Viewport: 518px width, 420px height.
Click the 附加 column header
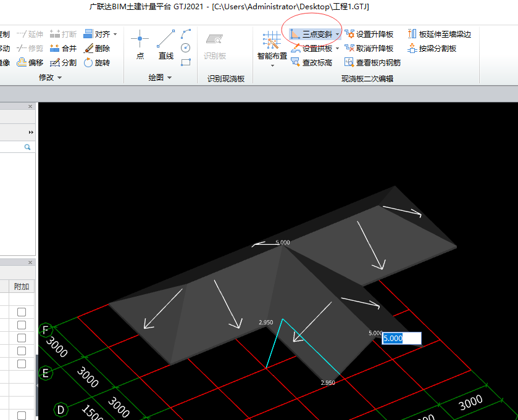22,286
